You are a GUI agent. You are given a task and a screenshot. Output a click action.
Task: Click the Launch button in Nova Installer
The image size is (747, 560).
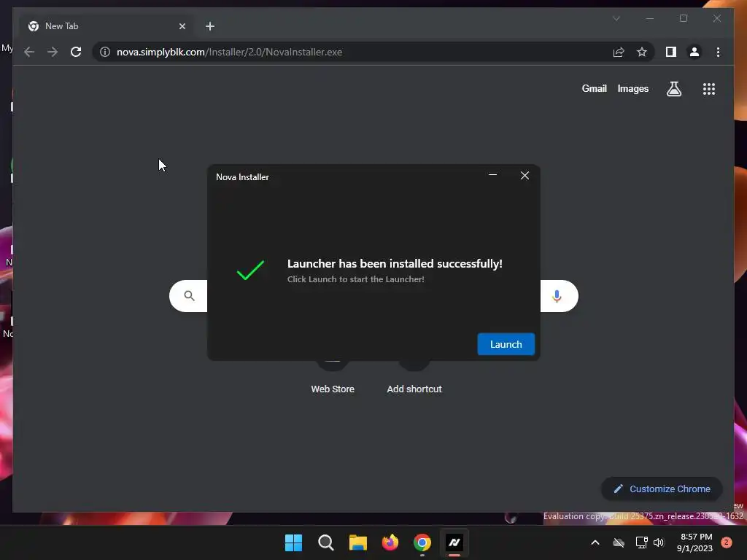coord(506,344)
